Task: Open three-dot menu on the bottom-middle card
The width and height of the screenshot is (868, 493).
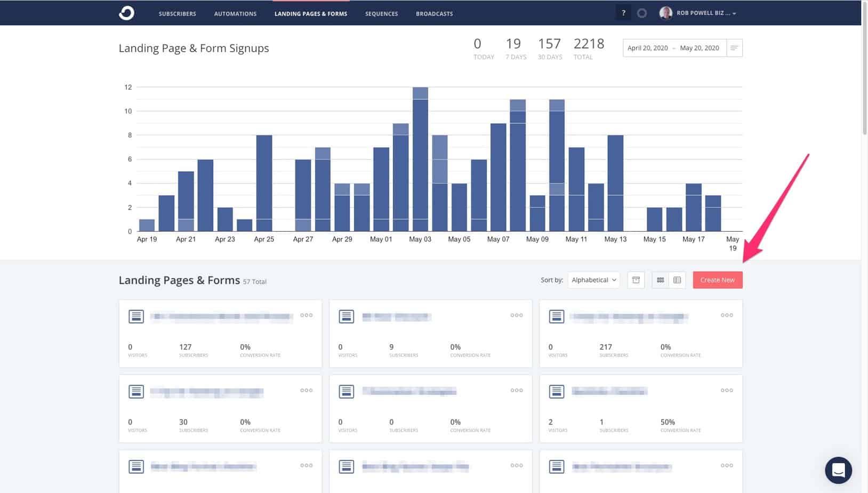Action: 517,466
